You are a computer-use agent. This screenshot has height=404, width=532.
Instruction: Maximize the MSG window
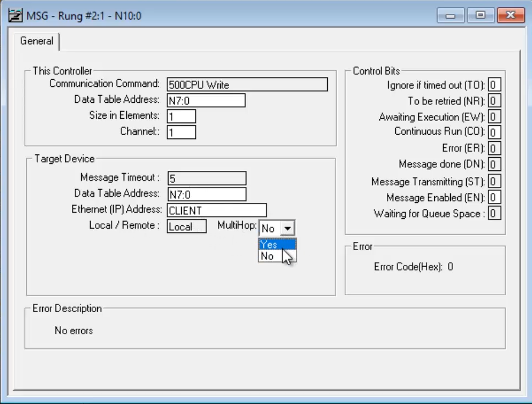(480, 15)
